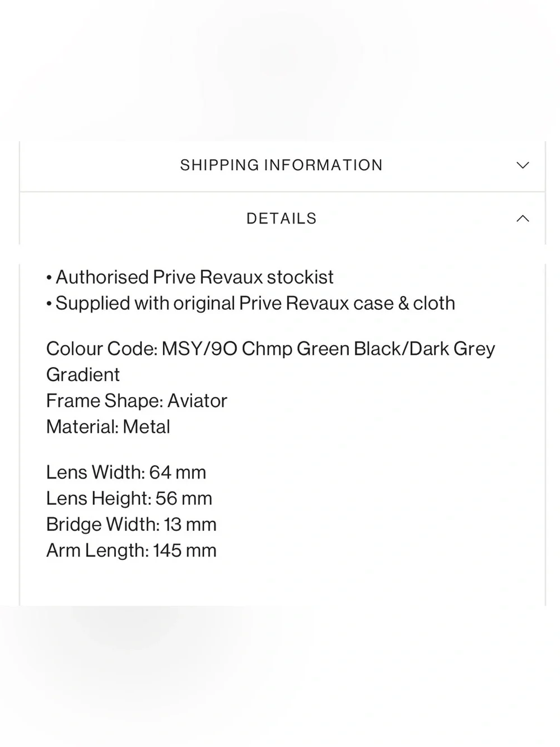560x747 pixels.
Task: Expand the Shipping Information chevron arrow
Action: click(x=522, y=165)
